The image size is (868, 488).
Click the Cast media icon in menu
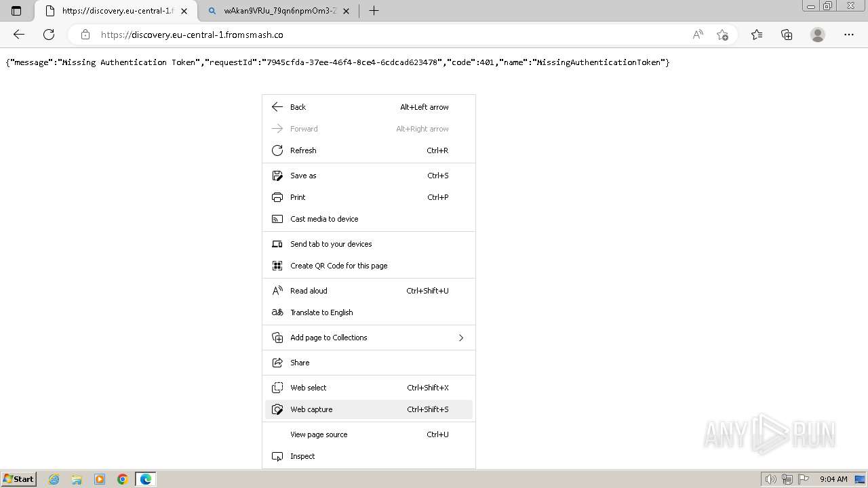tap(277, 219)
